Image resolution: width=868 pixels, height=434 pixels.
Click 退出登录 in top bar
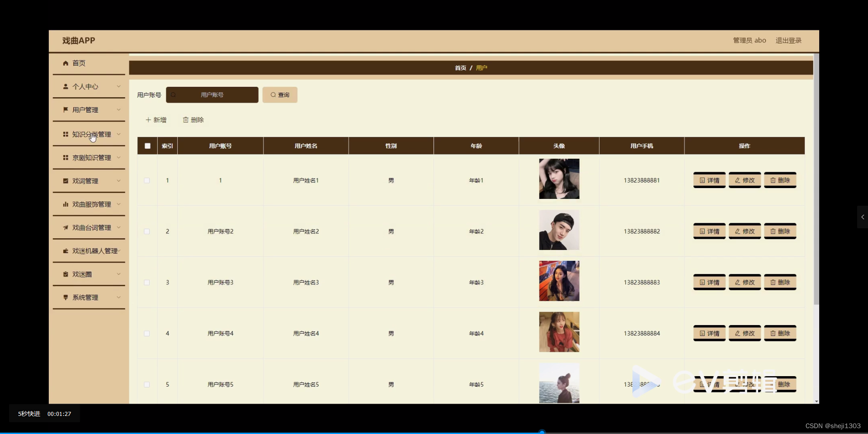pos(788,40)
